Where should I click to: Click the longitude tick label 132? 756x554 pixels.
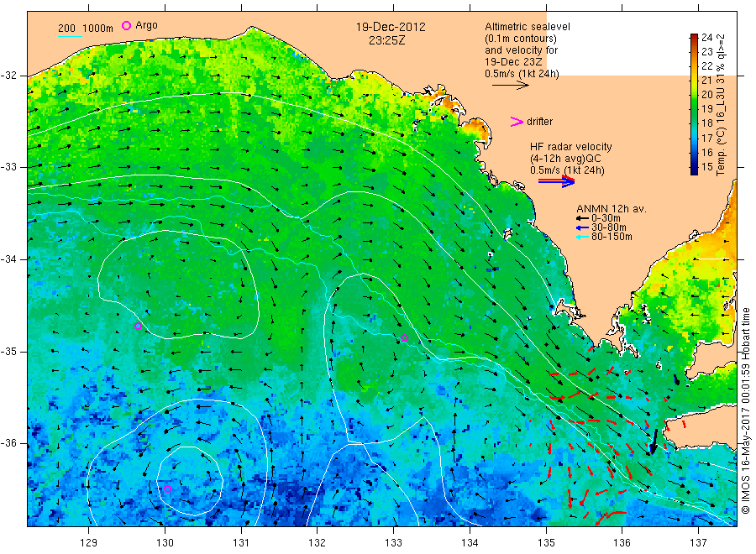pos(318,543)
